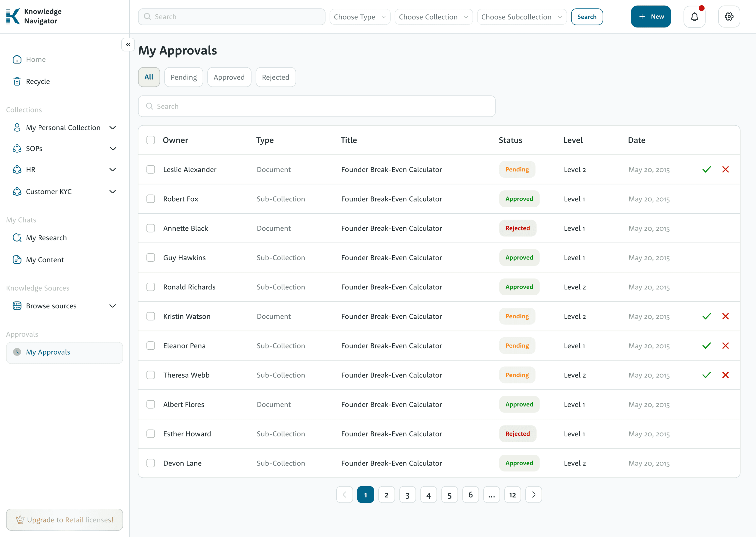The image size is (756, 537).
Task: Go to page 3 in pagination
Action: tap(407, 495)
